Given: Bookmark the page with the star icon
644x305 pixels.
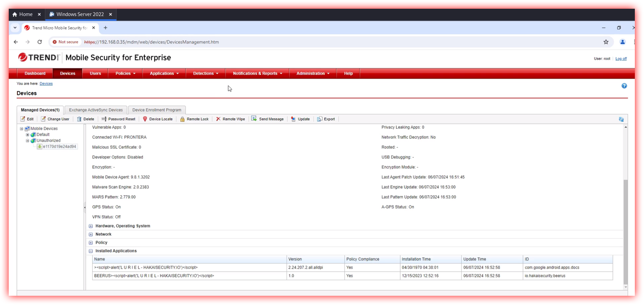Looking at the screenshot, I should tap(606, 42).
